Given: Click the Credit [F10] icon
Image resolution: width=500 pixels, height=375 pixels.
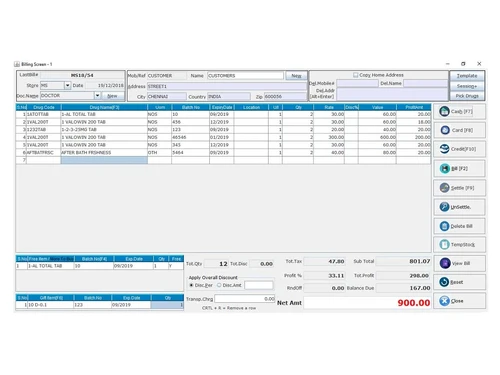Looking at the screenshot, I should tap(444, 149).
